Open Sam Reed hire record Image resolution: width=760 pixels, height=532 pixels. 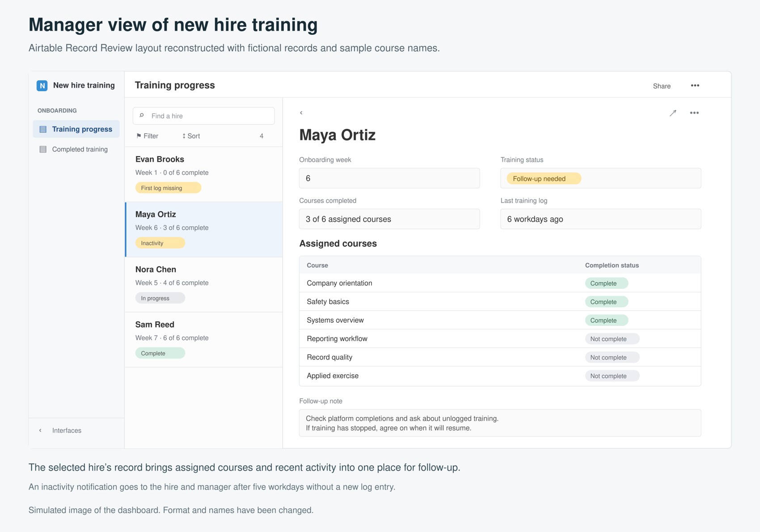pyautogui.click(x=204, y=339)
